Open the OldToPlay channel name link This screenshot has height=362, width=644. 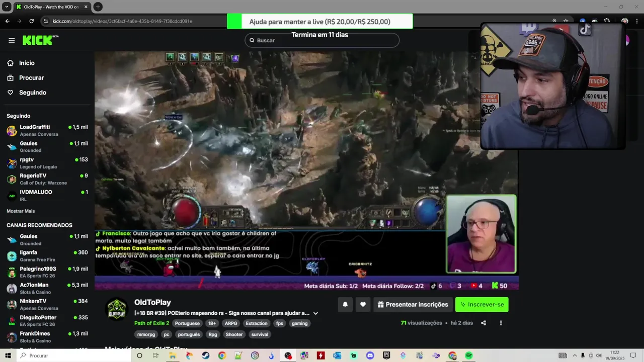[x=152, y=302]
